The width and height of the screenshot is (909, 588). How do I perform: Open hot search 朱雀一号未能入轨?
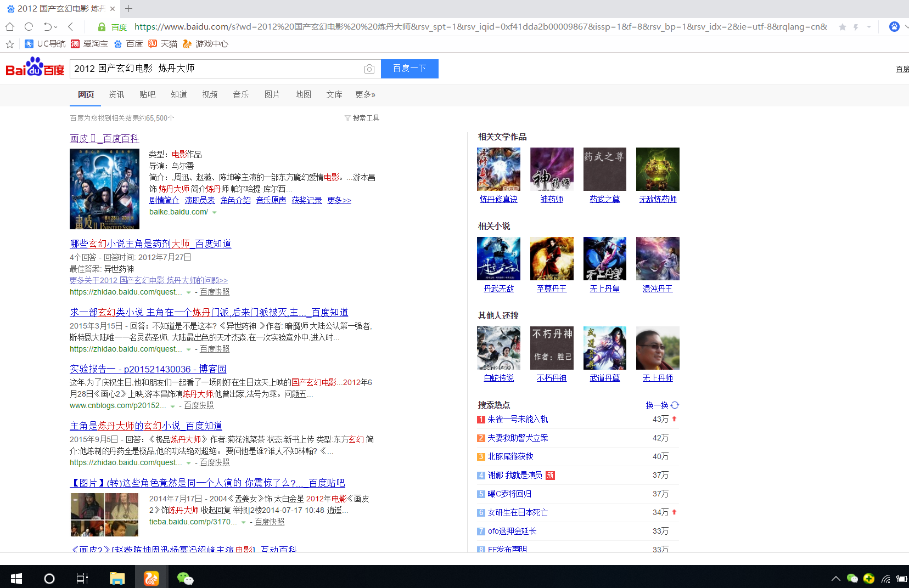click(x=518, y=419)
